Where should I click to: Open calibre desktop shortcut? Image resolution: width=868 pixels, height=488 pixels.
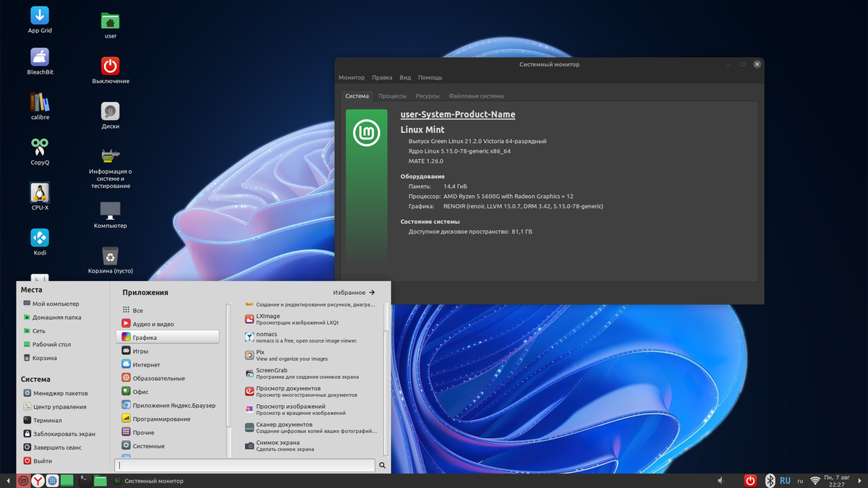[40, 106]
